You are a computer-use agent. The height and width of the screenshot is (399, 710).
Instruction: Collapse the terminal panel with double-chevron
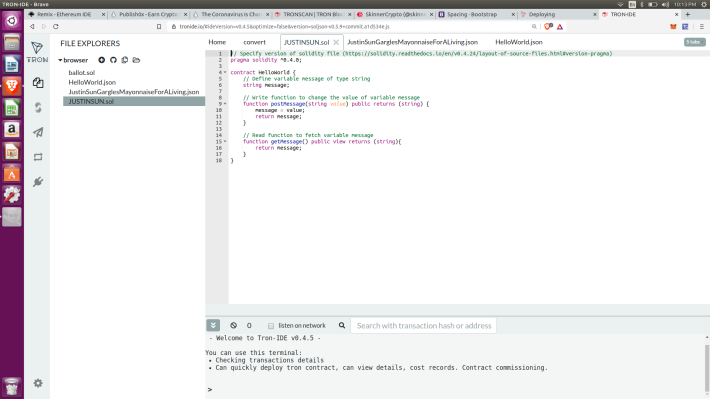[213, 325]
